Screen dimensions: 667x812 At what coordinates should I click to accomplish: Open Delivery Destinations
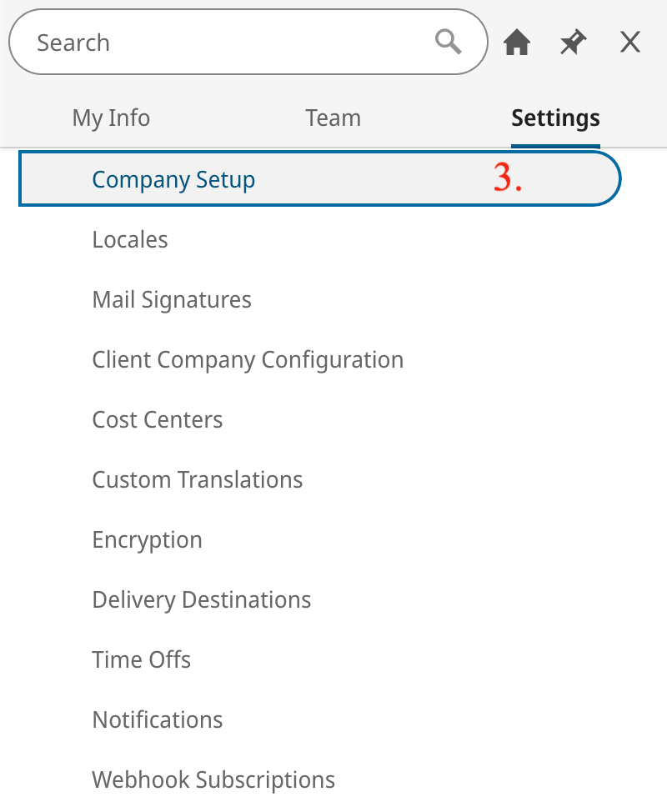tap(202, 600)
